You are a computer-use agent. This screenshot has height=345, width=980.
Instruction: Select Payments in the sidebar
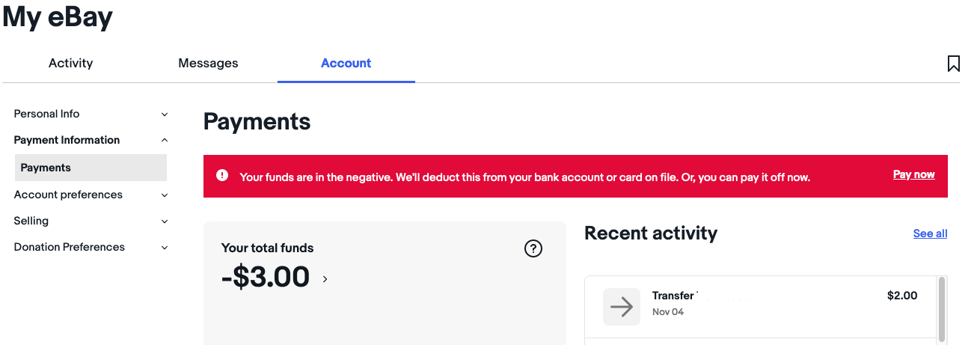pyautogui.click(x=46, y=168)
